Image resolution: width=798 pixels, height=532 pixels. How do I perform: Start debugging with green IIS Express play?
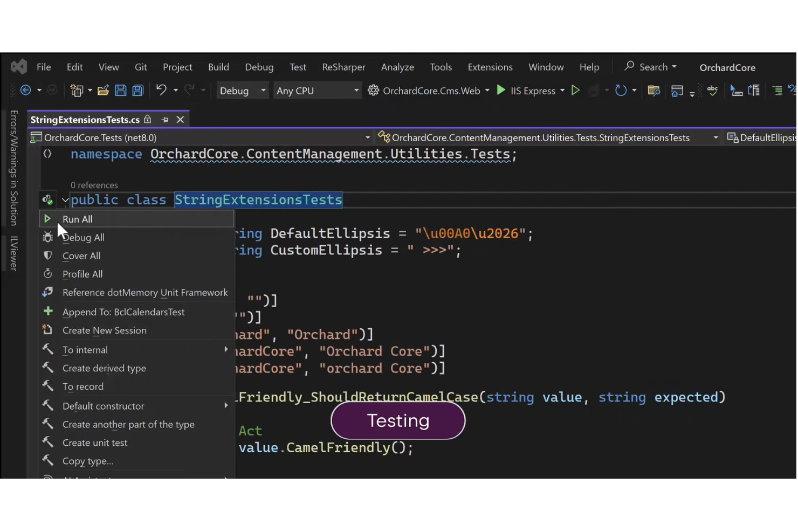tap(501, 90)
